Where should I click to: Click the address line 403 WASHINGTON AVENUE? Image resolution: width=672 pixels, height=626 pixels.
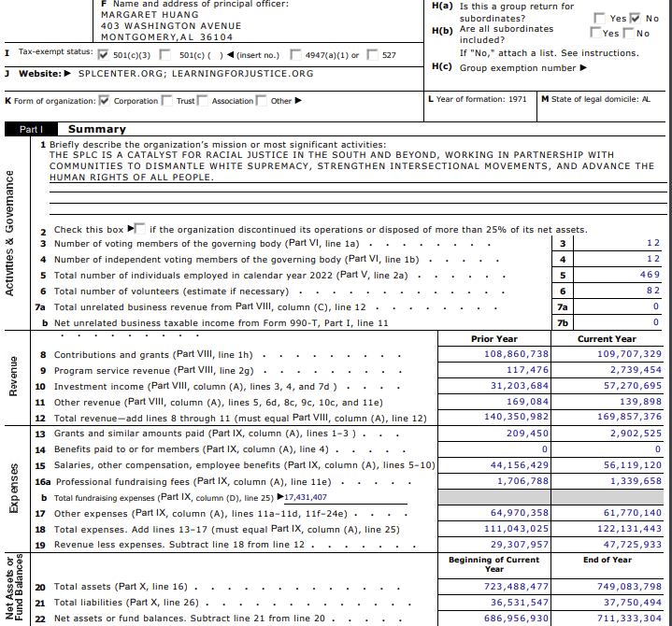point(171,26)
